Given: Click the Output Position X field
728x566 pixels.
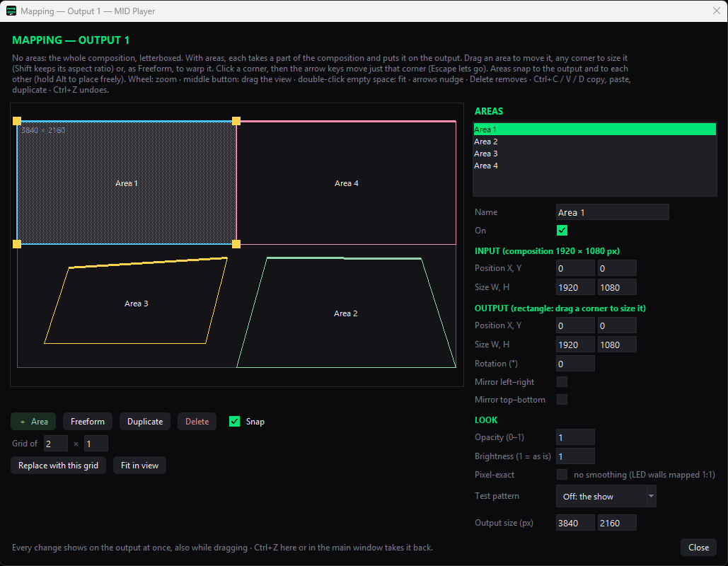Looking at the screenshot, I should click(x=575, y=325).
